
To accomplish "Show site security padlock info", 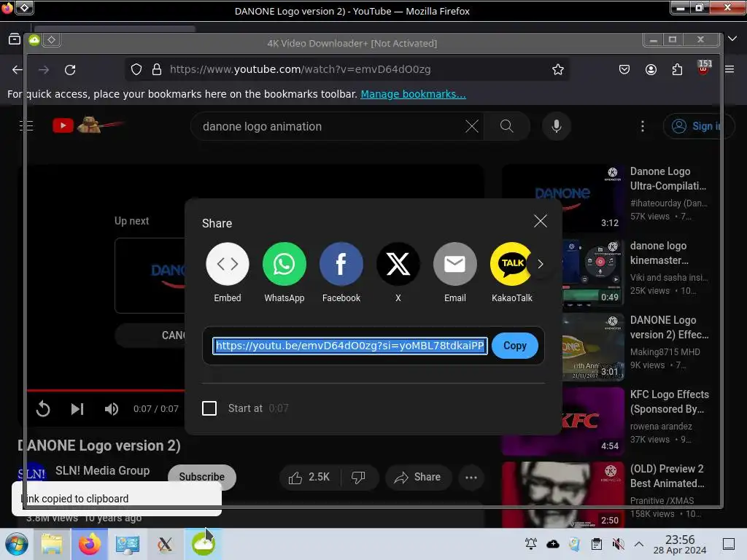I will [x=157, y=69].
